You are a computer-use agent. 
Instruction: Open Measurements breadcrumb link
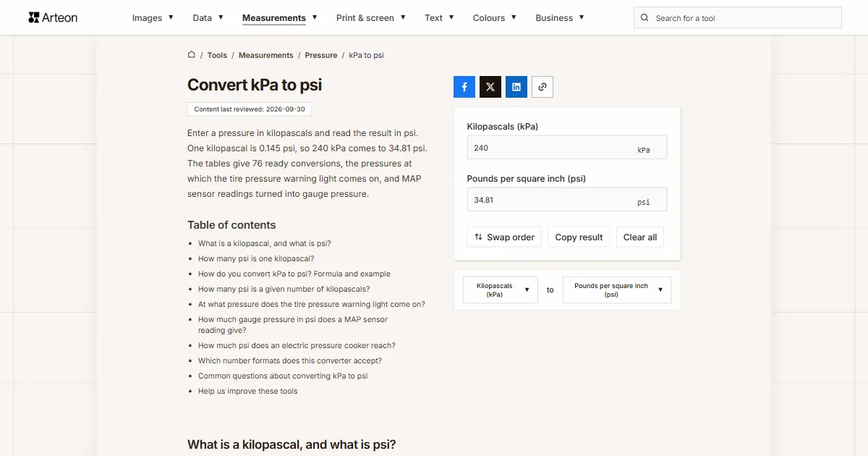pyautogui.click(x=266, y=55)
